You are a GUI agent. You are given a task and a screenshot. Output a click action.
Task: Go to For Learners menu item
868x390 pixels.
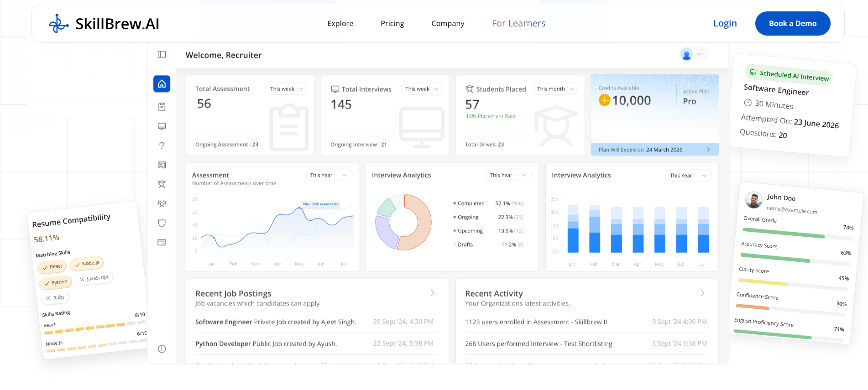518,23
